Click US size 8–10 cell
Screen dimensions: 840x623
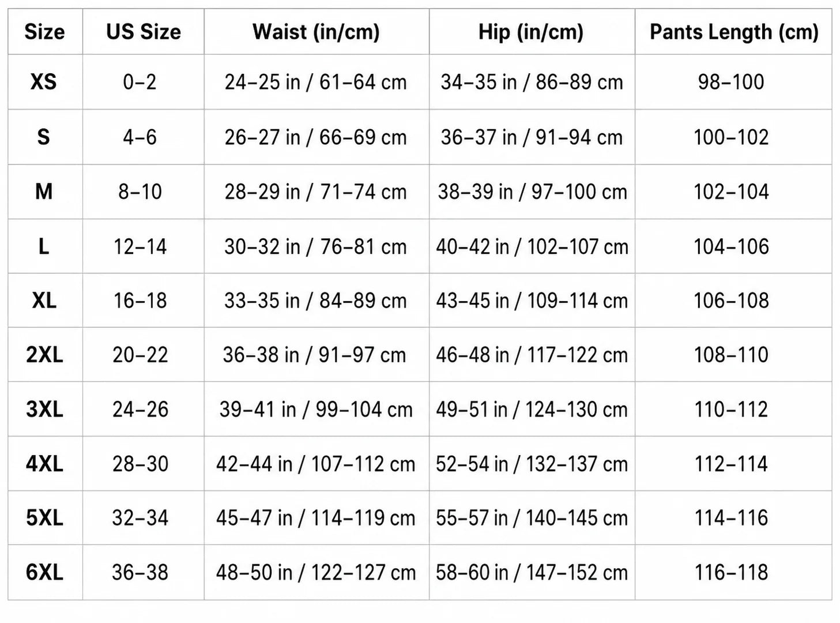coord(140,192)
